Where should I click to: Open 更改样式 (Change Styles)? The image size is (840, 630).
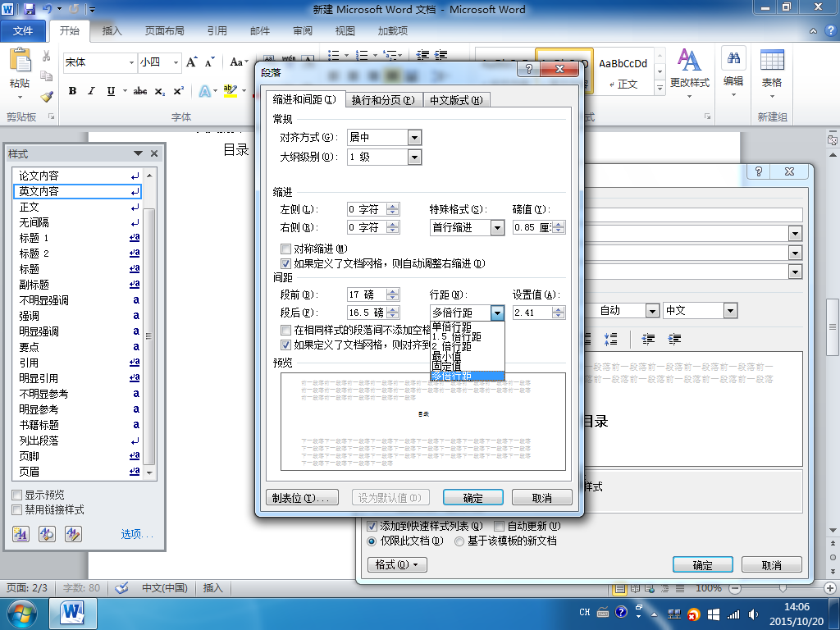(x=689, y=72)
